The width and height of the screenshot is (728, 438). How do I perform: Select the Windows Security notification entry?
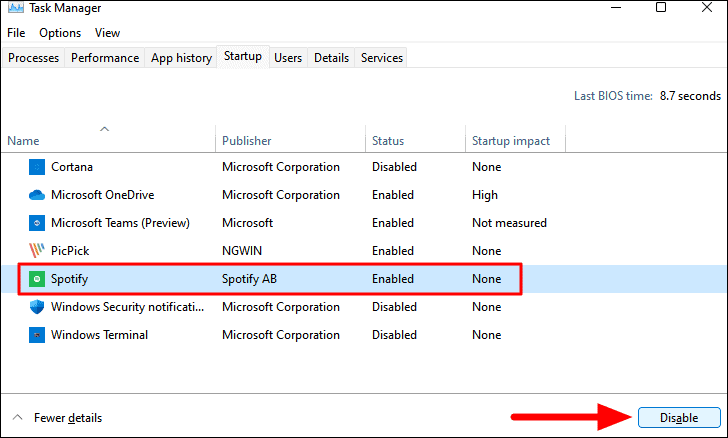pyautogui.click(x=128, y=307)
